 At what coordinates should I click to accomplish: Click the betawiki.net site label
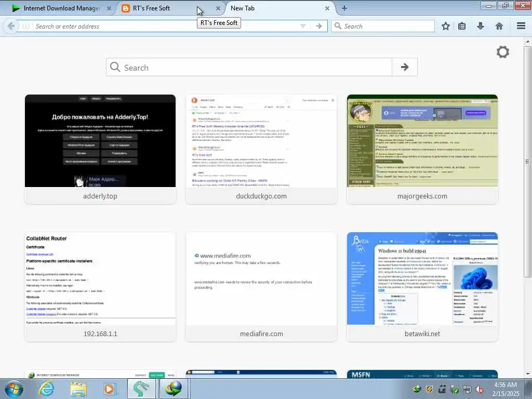pos(422,334)
